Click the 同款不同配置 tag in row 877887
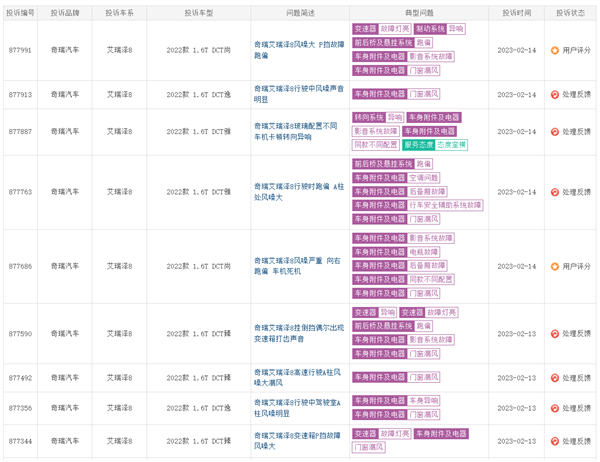Viewport: 600px width, 462px height. pos(376,145)
